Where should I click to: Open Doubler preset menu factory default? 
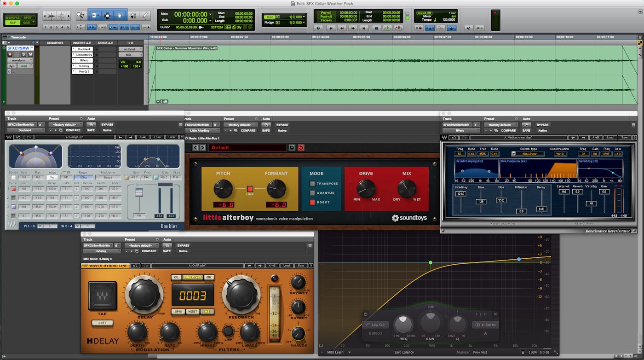click(x=65, y=125)
